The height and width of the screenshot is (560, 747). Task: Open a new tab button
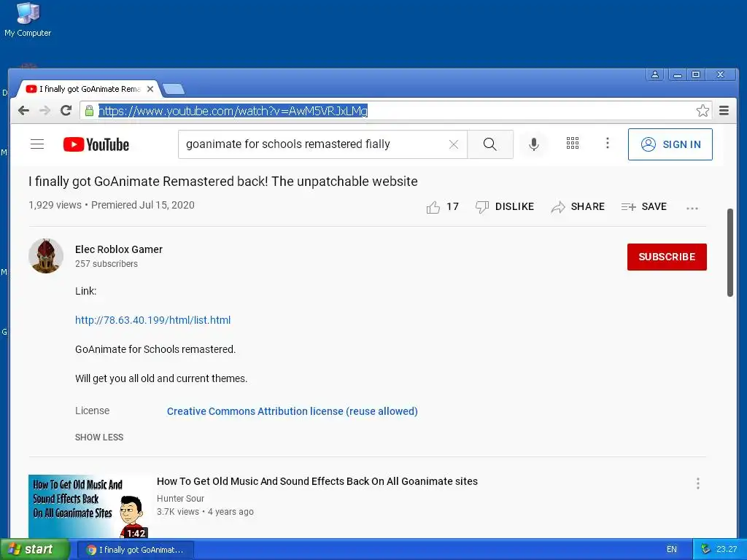(x=174, y=89)
